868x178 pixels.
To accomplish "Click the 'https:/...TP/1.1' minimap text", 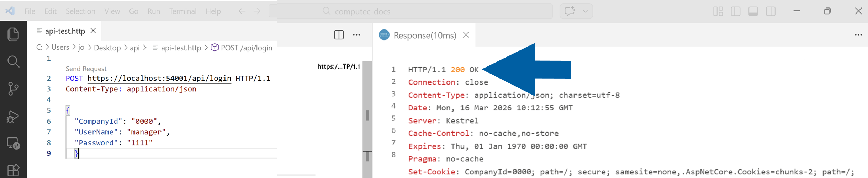I will [339, 66].
